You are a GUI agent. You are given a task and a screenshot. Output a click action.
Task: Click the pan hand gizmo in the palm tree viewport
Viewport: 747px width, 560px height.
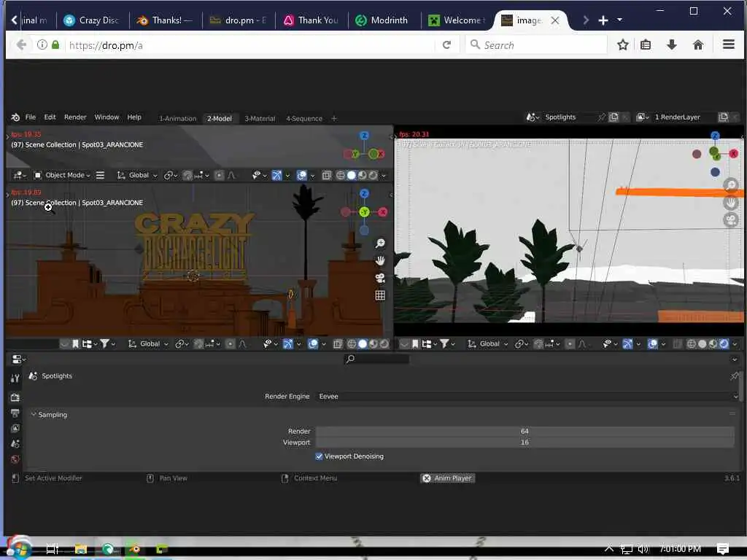coord(730,203)
